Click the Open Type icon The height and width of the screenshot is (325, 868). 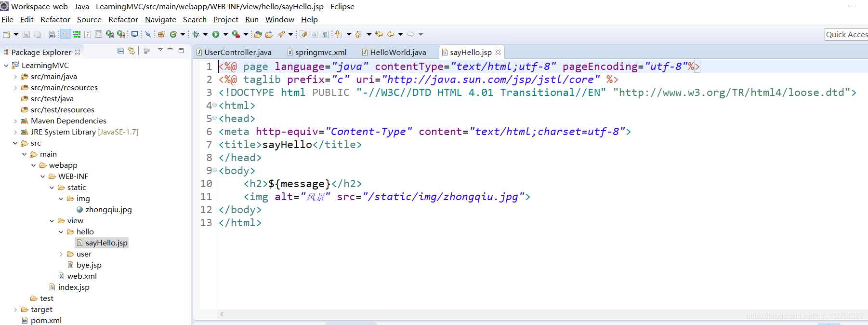pyautogui.click(x=258, y=34)
